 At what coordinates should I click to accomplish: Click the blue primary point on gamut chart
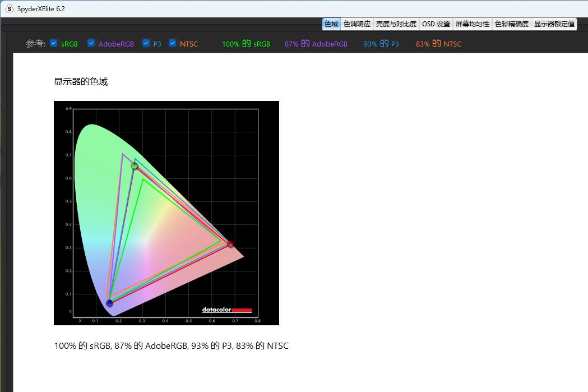pyautogui.click(x=109, y=303)
